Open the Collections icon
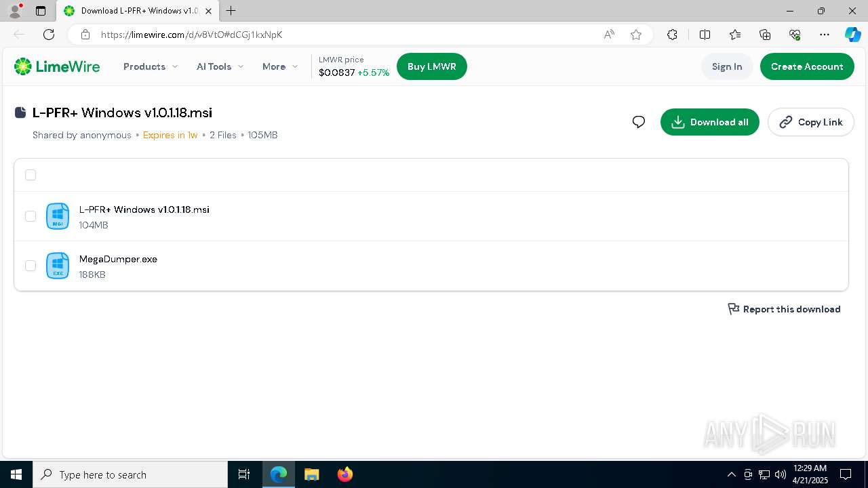 765,35
